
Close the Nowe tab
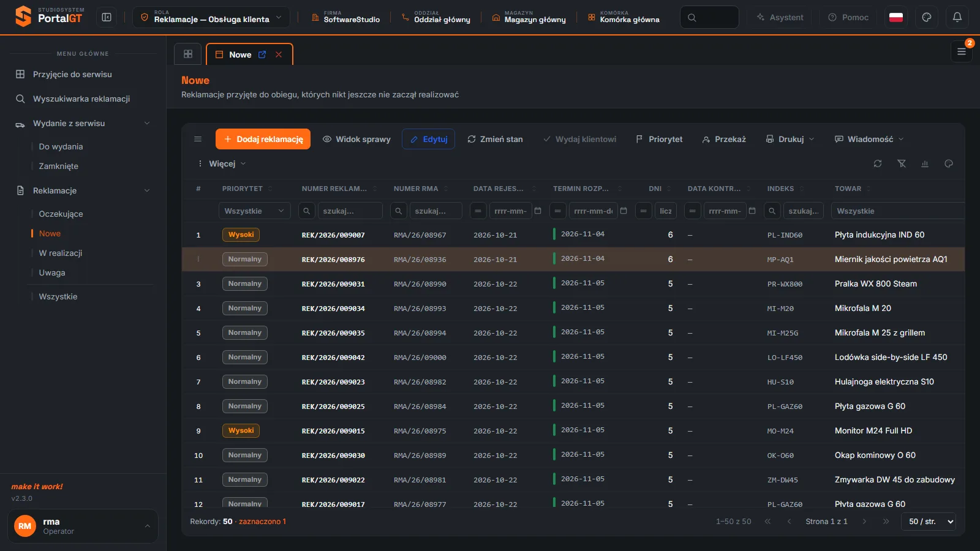tap(279, 54)
